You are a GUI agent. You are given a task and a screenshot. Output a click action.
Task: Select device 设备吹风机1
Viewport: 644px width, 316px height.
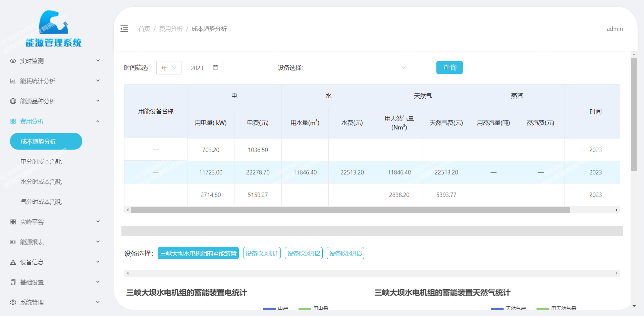click(x=262, y=253)
